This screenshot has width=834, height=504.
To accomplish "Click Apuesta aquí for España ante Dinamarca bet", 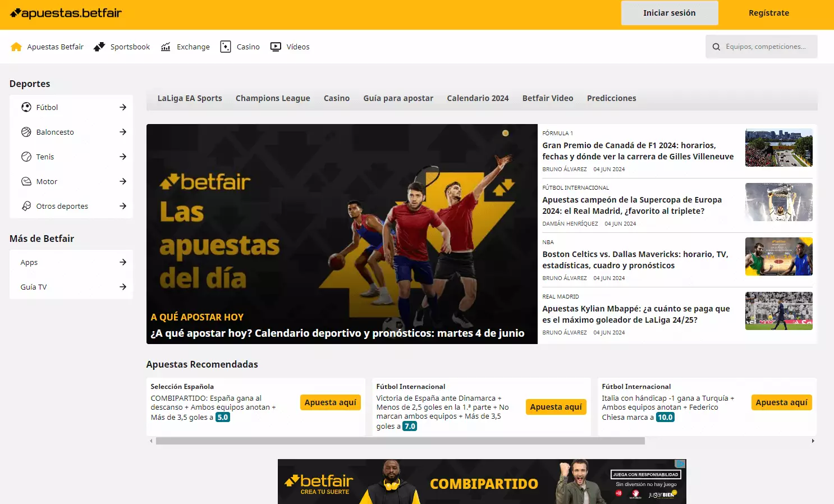I will click(556, 407).
